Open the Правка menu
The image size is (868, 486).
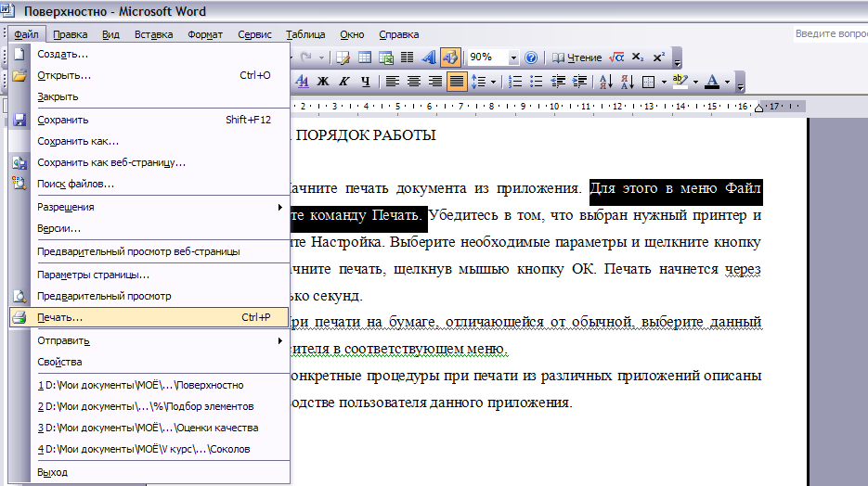point(71,34)
